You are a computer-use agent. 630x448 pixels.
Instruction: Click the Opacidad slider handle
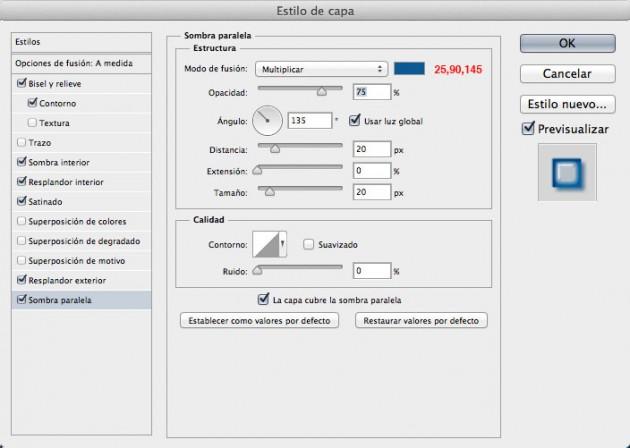[321, 92]
